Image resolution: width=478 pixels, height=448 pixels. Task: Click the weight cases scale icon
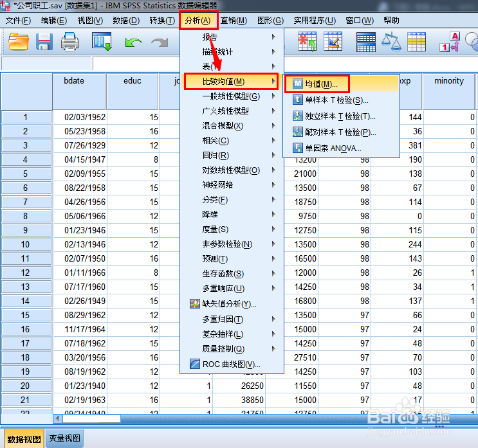[391, 42]
